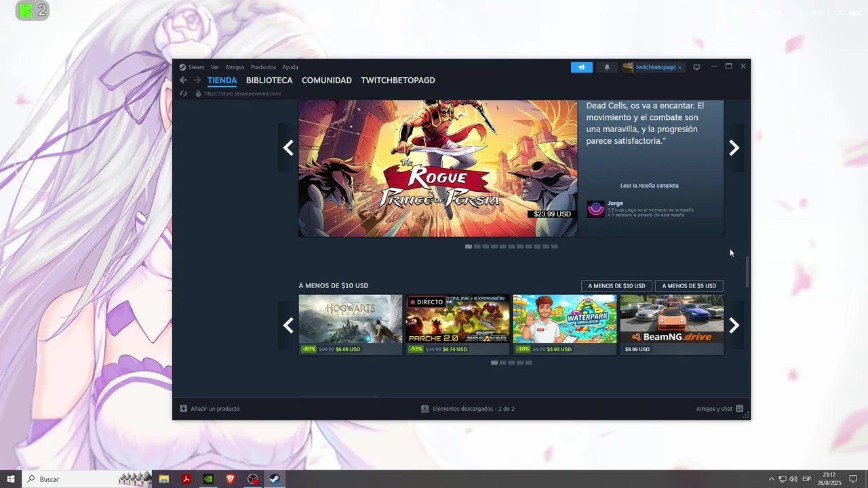Click the A MENOS DE $10 USD heading

click(x=334, y=286)
